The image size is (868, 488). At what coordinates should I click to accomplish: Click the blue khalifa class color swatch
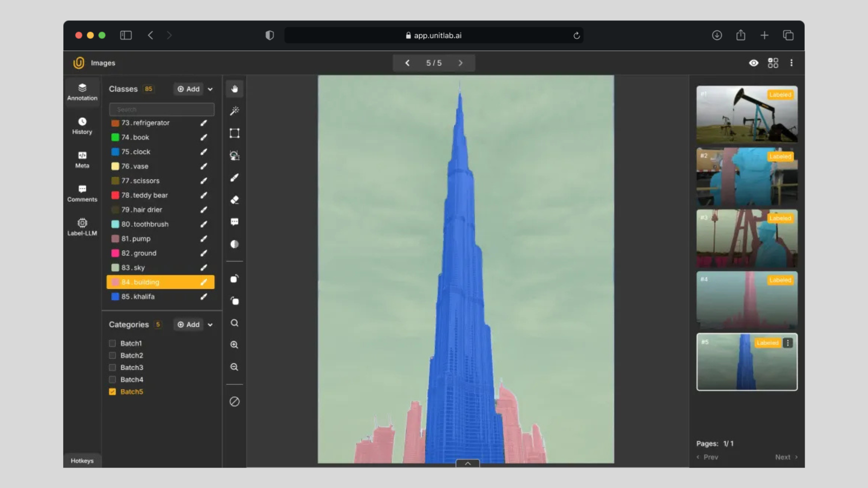[115, 296]
